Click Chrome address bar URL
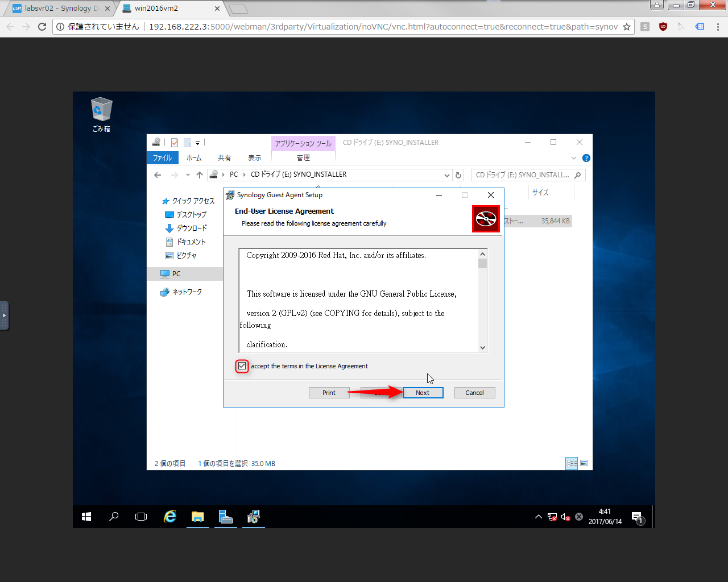This screenshot has height=582, width=728. click(383, 27)
